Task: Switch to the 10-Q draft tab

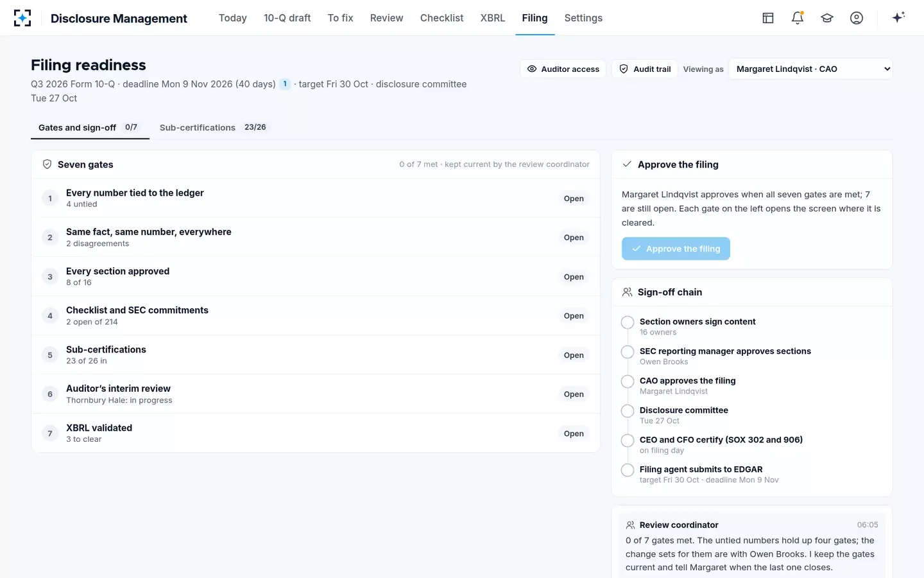Action: tap(287, 18)
